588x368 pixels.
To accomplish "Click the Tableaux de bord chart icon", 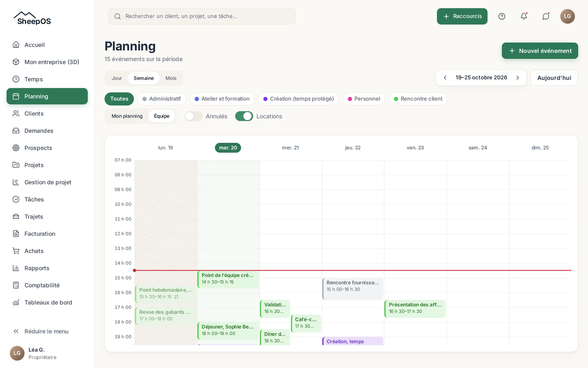I will click(x=16, y=302).
